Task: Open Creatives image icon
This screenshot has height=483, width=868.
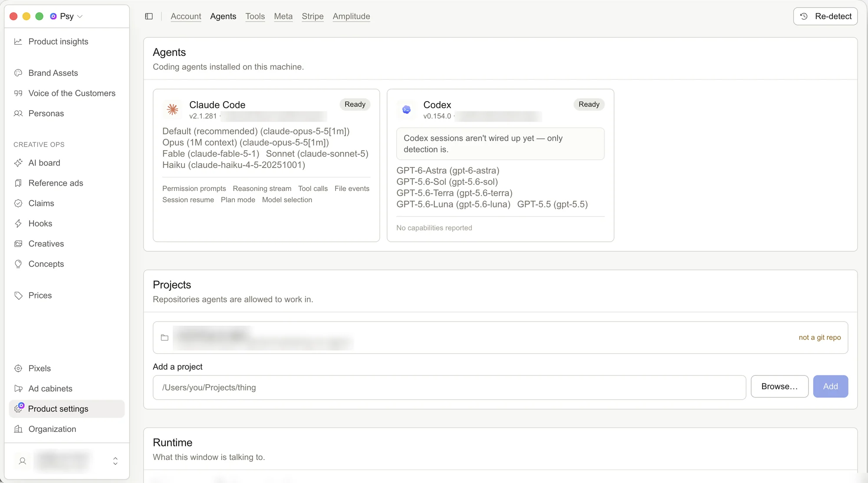Action: tap(18, 243)
